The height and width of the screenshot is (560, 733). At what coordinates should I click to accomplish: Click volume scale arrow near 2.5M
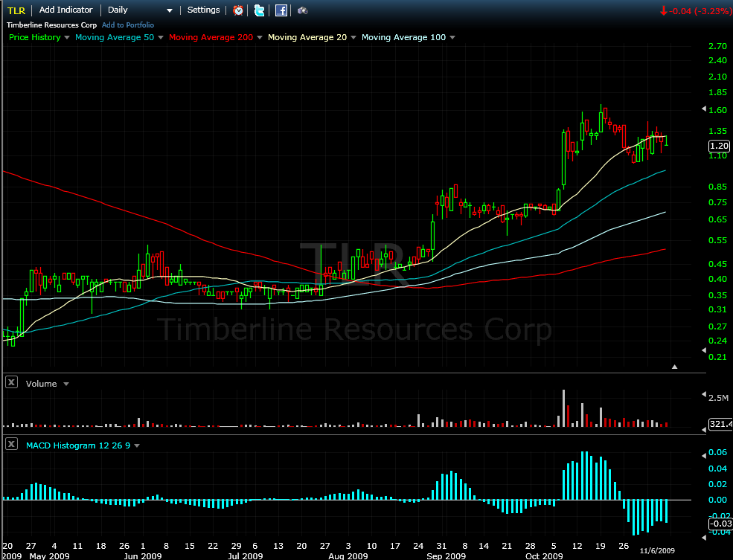[x=704, y=395]
